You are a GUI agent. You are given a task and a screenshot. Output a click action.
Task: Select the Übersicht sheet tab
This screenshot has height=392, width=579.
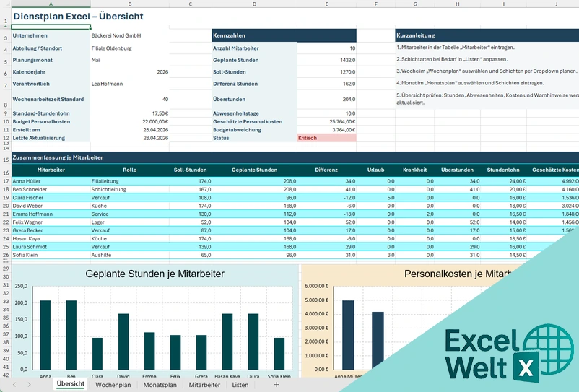[71, 385]
